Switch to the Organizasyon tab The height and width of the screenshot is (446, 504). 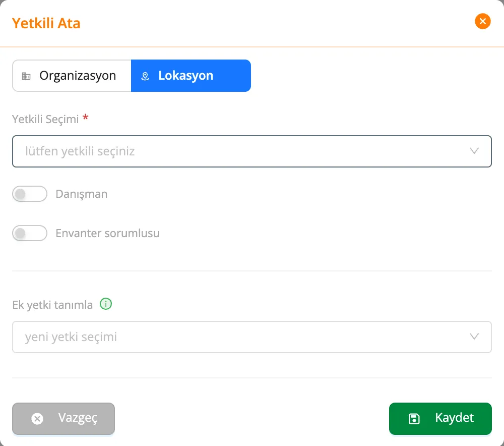pos(72,76)
